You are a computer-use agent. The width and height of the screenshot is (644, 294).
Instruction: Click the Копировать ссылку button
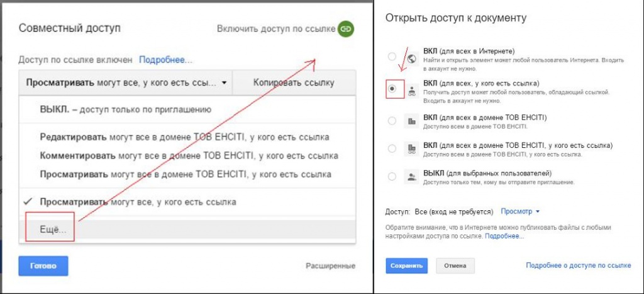coord(294,82)
